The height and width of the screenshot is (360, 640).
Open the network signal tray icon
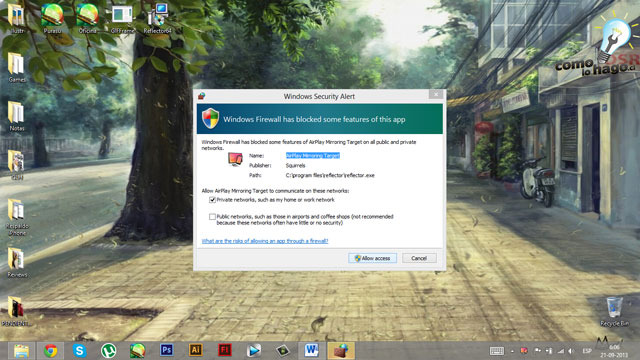[561, 351]
